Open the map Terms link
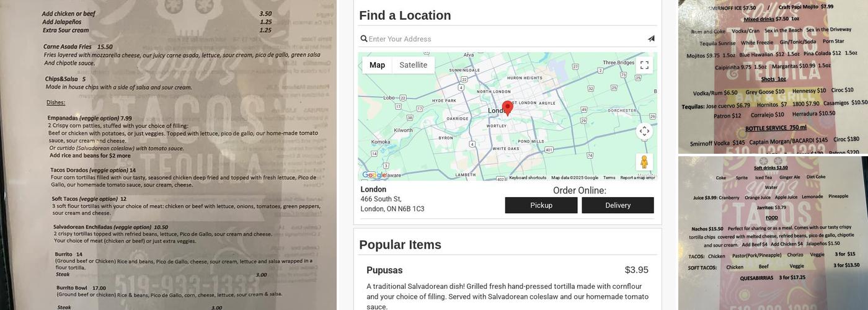This screenshot has height=310, width=868. (609, 178)
